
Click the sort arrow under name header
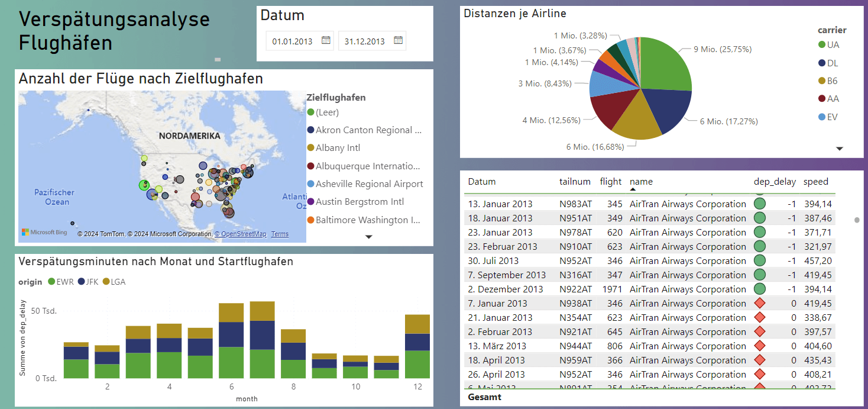tap(633, 189)
